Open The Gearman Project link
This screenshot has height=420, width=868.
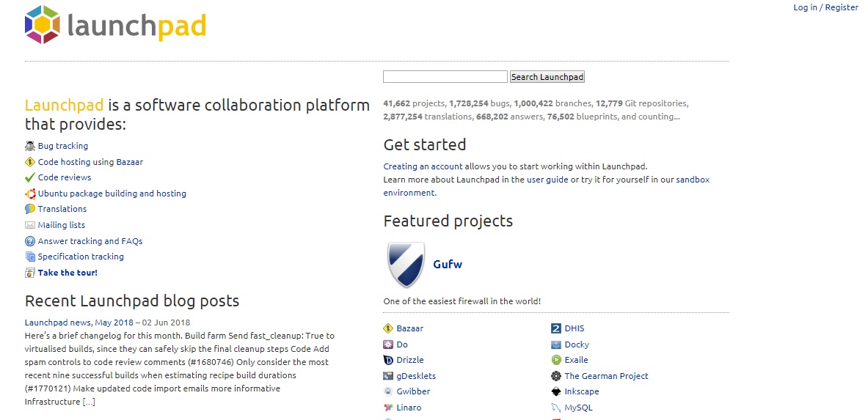tap(606, 376)
